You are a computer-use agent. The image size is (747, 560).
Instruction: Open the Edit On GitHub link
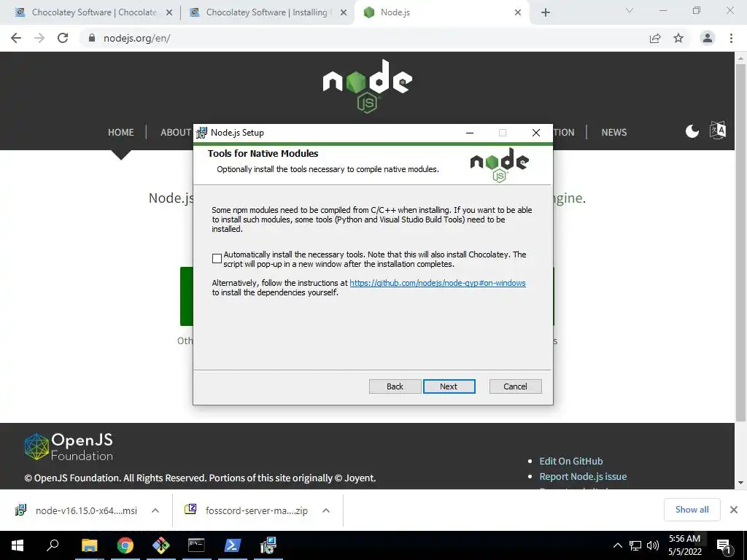570,461
